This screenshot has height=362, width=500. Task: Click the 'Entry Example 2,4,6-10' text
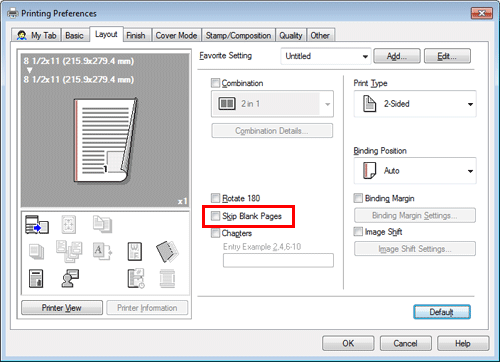(x=262, y=247)
